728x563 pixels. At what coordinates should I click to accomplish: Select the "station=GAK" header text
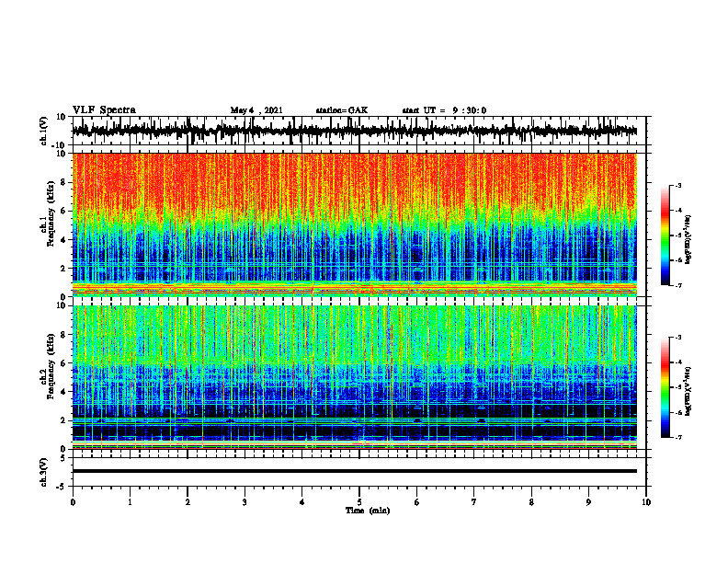(x=342, y=110)
